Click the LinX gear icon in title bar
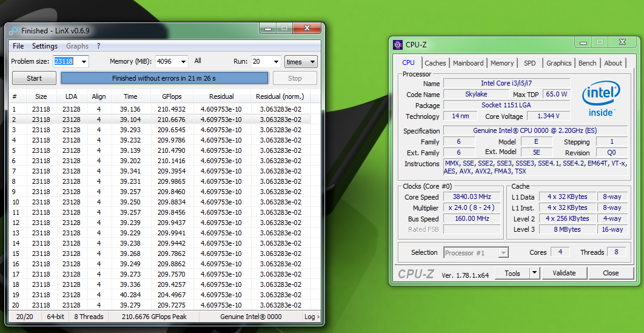The height and width of the screenshot is (333, 644). coord(13,30)
